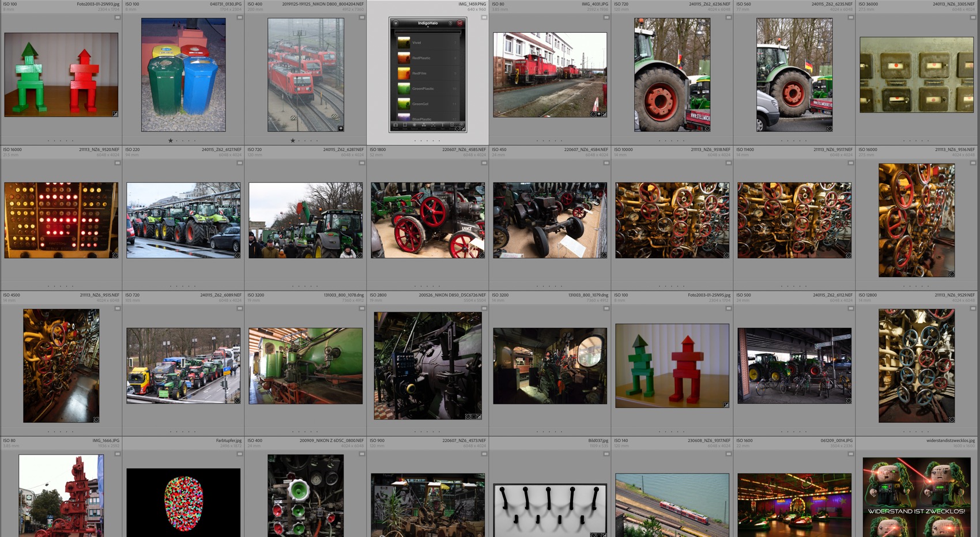Toggle flag on 131003_800_1078.dng cell
Screen dimensions: 980x537
coord(362,308)
